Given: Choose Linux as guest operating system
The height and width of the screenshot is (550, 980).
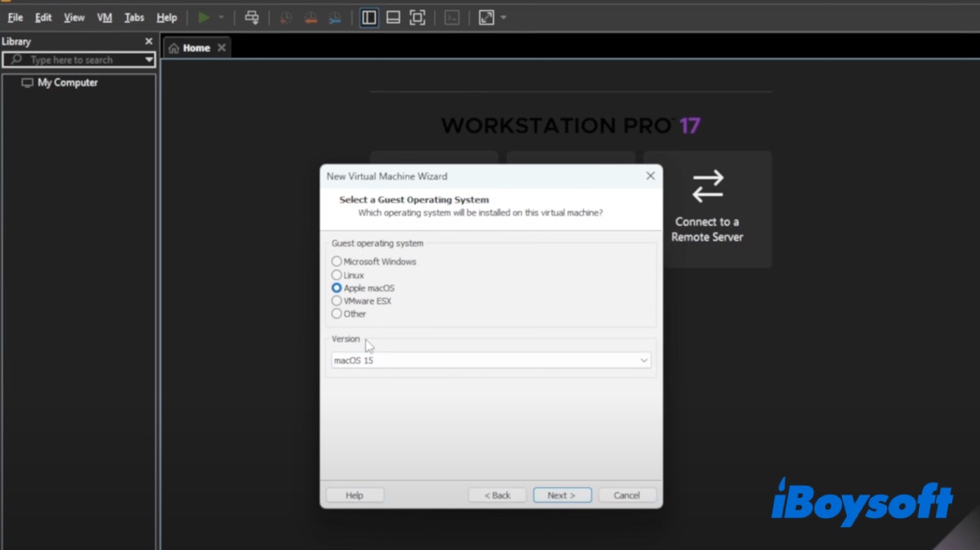Looking at the screenshot, I should [336, 275].
